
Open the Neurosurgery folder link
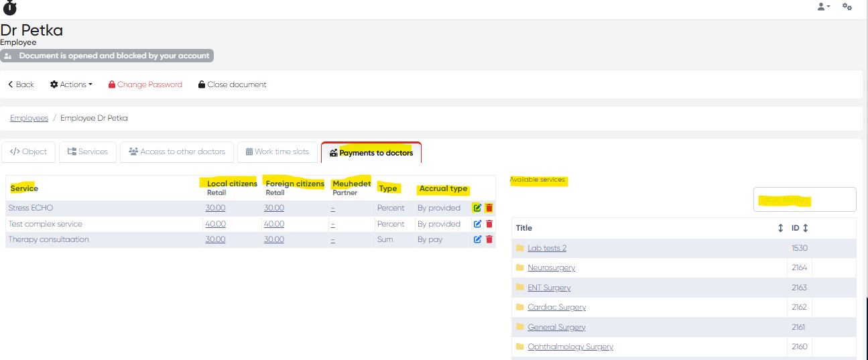pyautogui.click(x=551, y=267)
